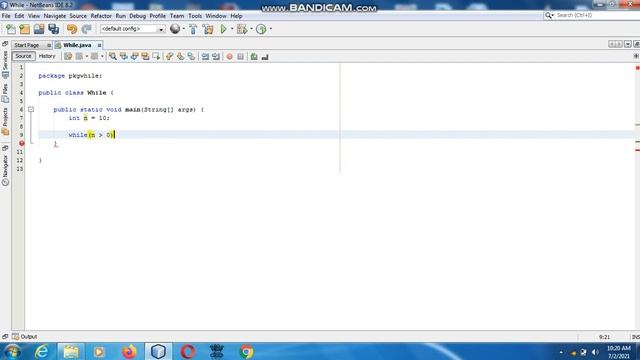Click on code line 'int n = 10;'

coord(89,118)
